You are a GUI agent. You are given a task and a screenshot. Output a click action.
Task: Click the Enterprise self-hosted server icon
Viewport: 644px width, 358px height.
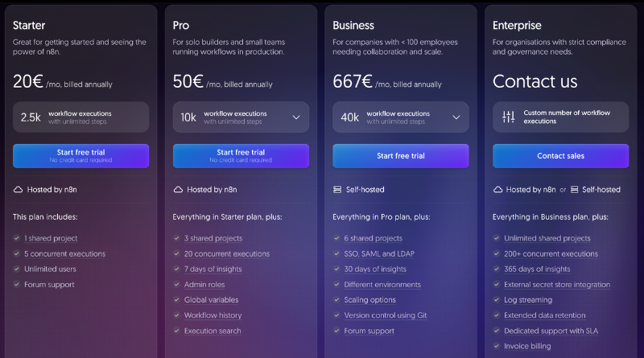(x=575, y=190)
